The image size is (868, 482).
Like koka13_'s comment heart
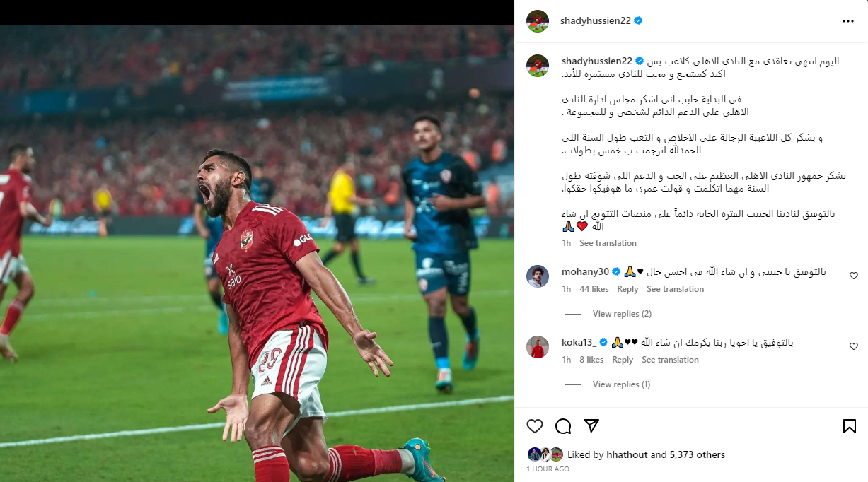854,346
